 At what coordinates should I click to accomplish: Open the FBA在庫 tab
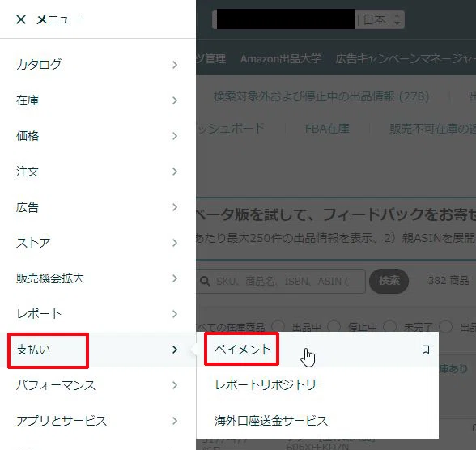click(327, 129)
